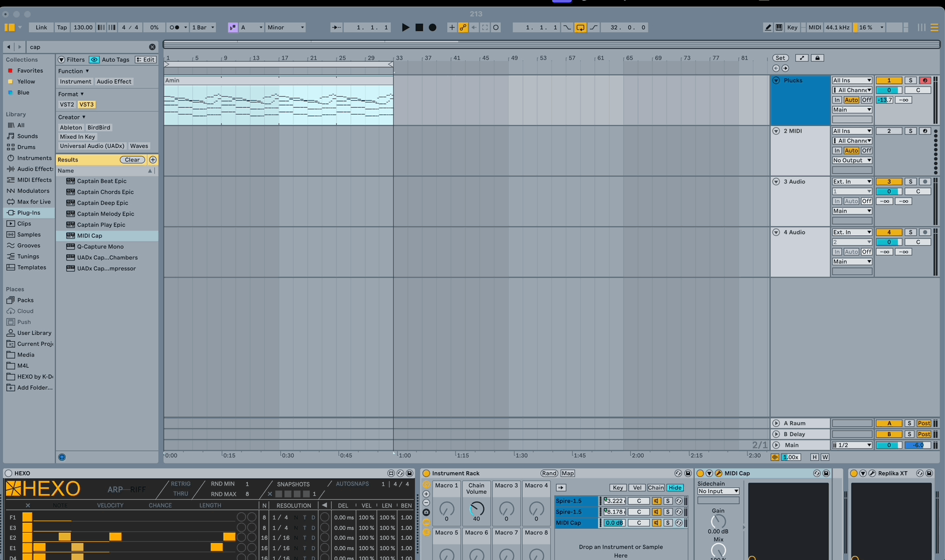This screenshot has width=945, height=560.
Task: Clear the browser search with the X
Action: click(152, 47)
